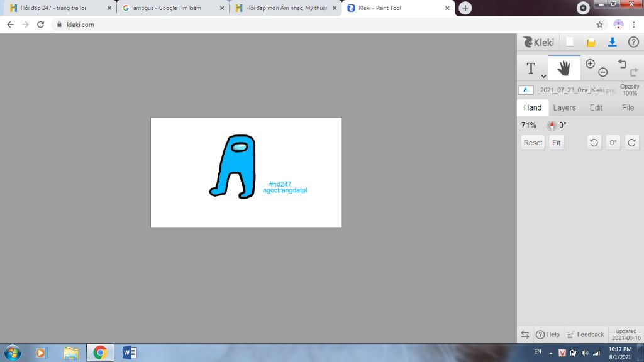Click the layer name 2021_07_23_0za_Kleki.png

point(577,90)
